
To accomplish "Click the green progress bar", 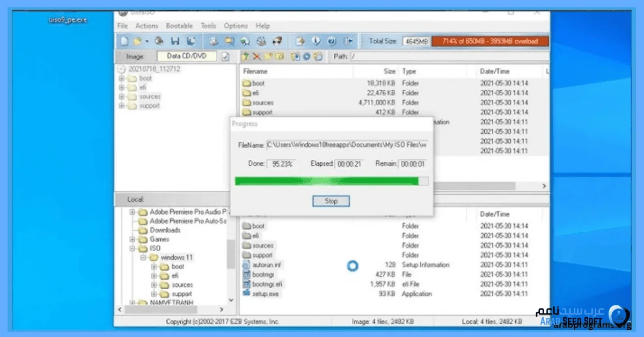I will [x=327, y=181].
